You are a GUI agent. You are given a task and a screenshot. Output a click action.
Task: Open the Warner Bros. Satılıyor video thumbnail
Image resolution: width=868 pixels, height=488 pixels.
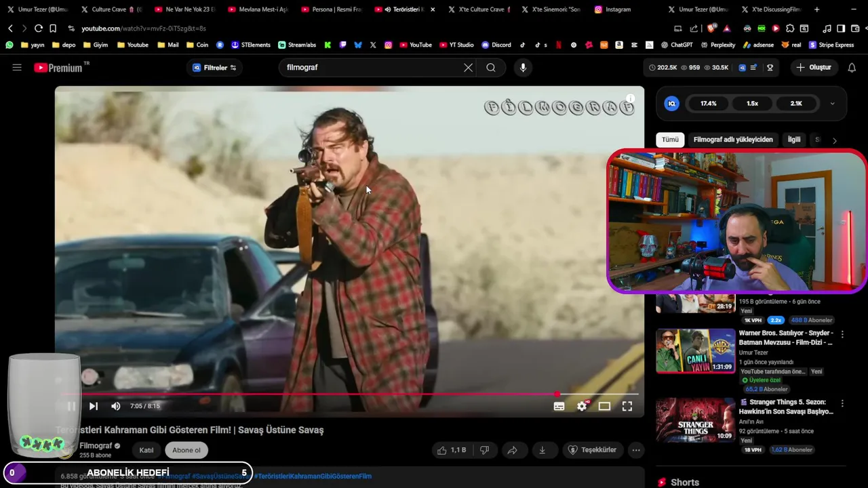point(695,351)
